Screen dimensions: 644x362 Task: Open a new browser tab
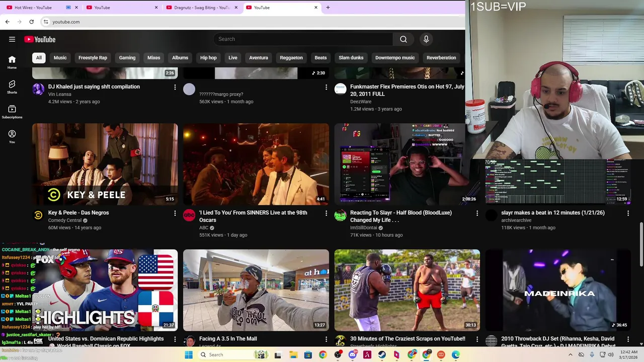click(x=328, y=8)
